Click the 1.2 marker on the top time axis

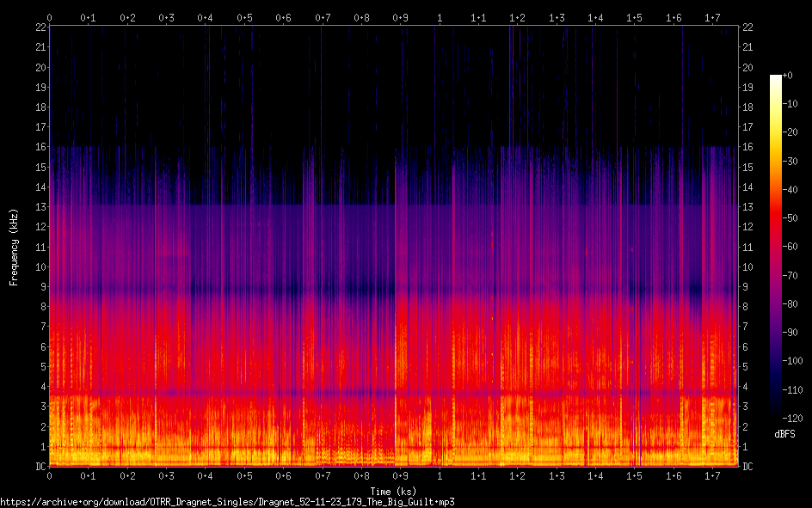point(517,17)
